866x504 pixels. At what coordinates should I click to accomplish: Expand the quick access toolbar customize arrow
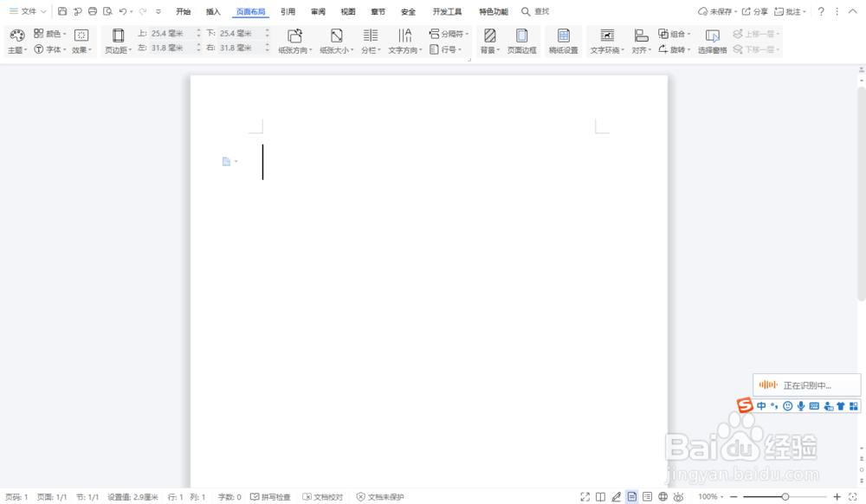pyautogui.click(x=158, y=11)
